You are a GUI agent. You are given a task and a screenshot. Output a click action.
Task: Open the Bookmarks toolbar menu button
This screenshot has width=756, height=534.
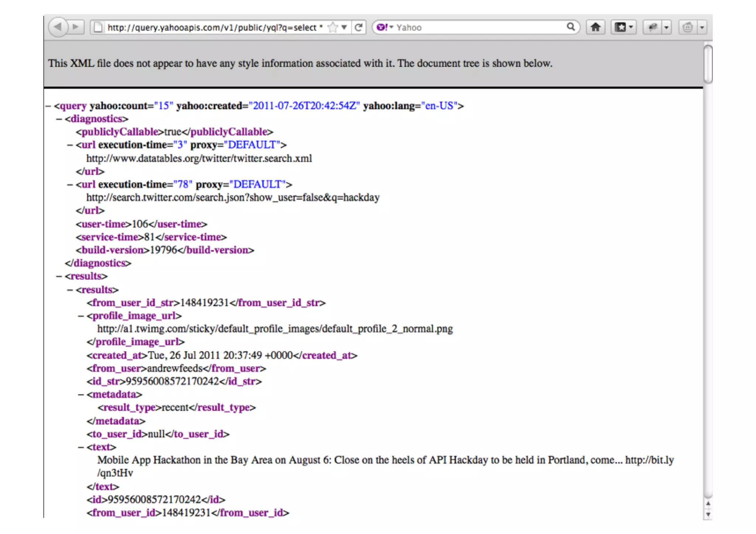[623, 27]
